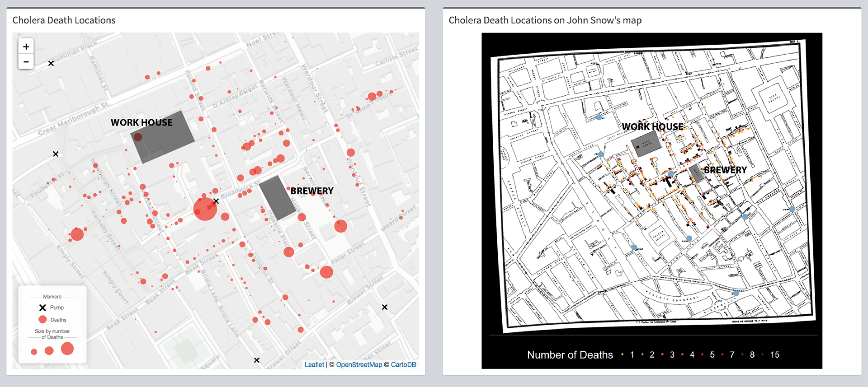The image size is (868, 387).
Task: Select the pump marker near Ramillies Place
Action: pos(51,64)
